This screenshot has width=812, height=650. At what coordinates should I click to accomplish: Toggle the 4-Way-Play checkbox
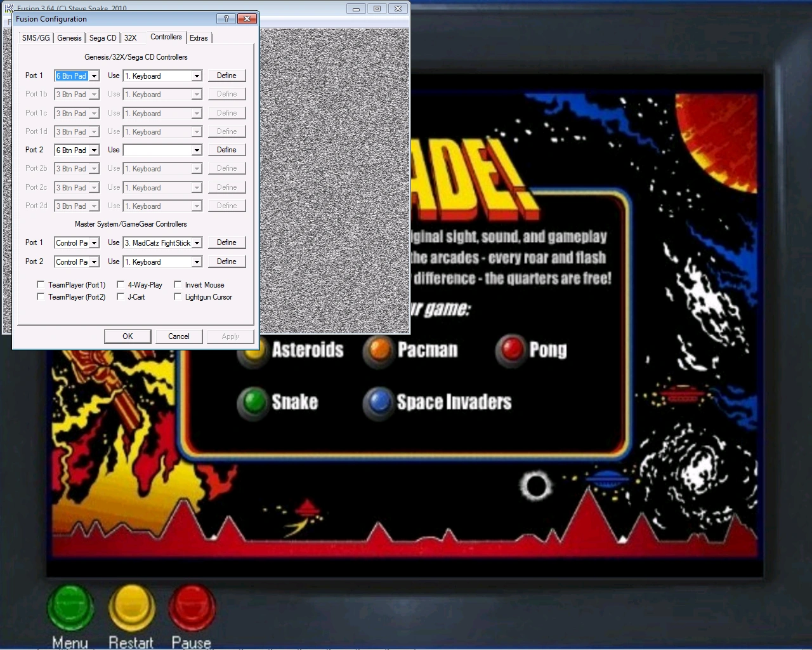coord(121,285)
